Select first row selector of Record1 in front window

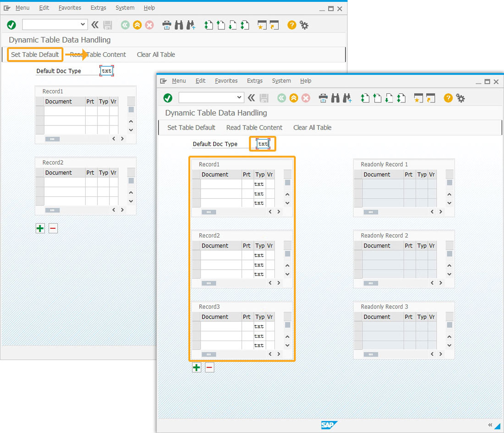click(197, 184)
